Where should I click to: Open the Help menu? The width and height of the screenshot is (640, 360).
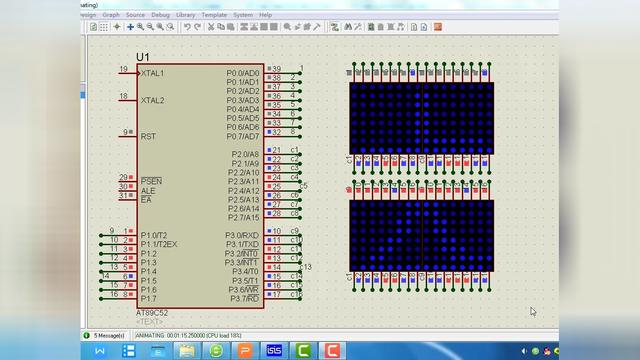point(265,15)
